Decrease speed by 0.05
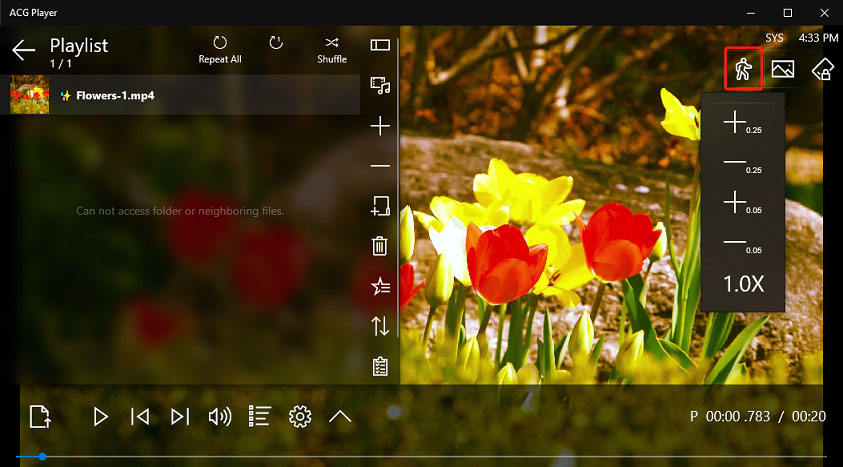 point(742,245)
